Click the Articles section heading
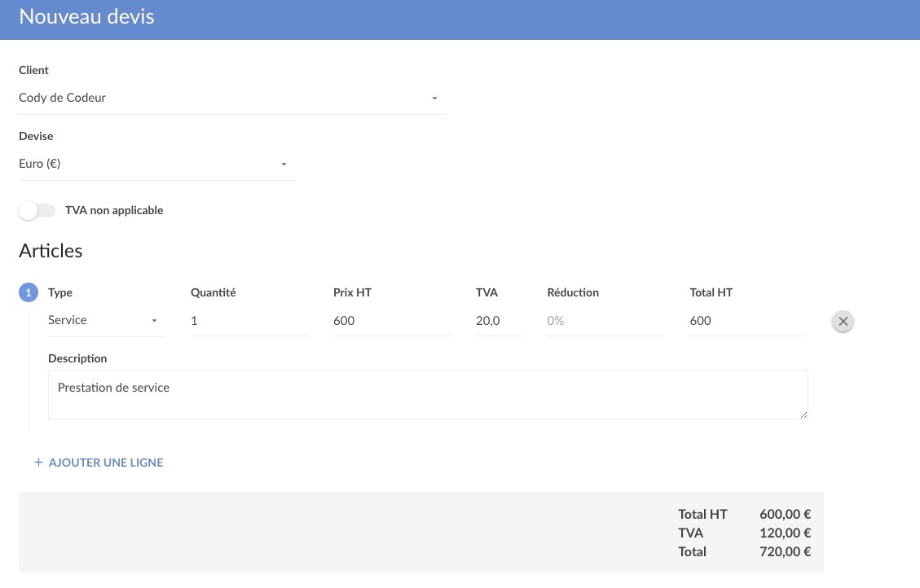This screenshot has width=920, height=588. pyautogui.click(x=51, y=251)
